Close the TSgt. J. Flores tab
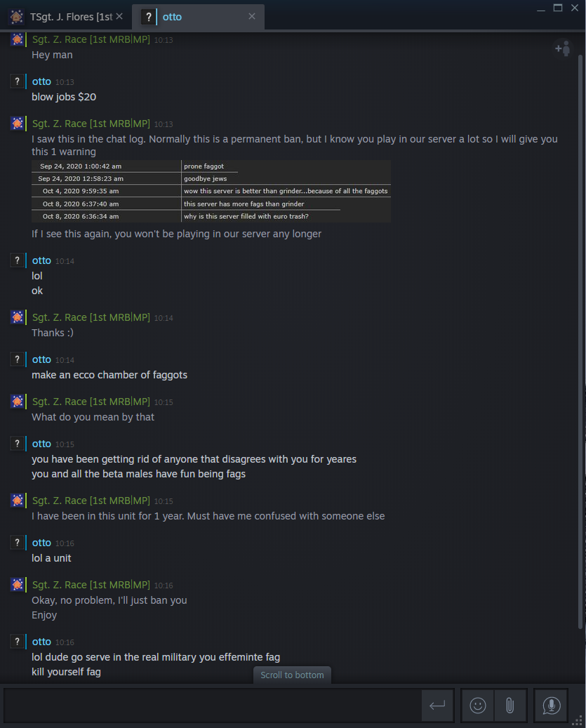The image size is (586, 728). pyautogui.click(x=119, y=16)
